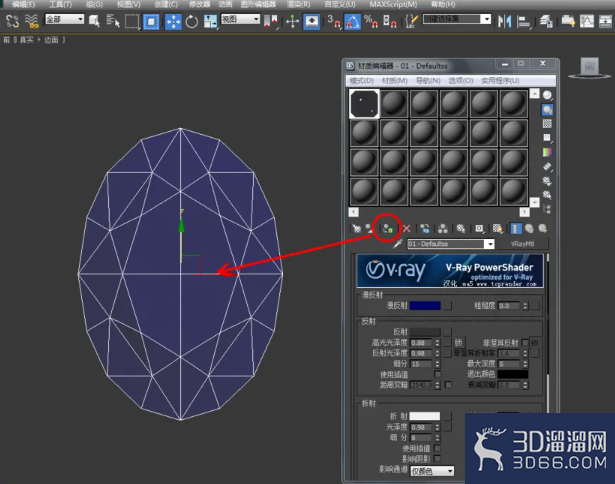
Task: Open the 全部 selection filter dropdown
Action: pyautogui.click(x=65, y=19)
